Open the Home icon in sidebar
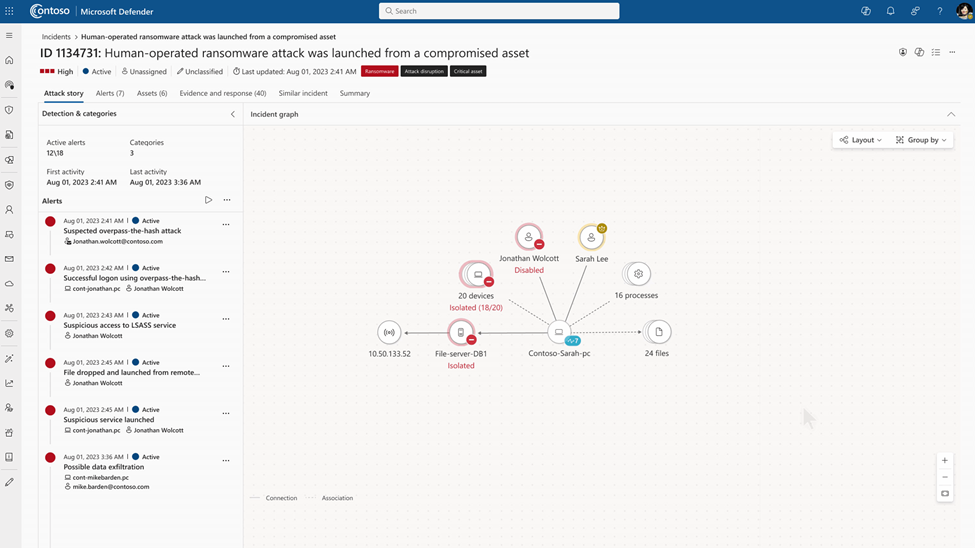 [x=9, y=60]
